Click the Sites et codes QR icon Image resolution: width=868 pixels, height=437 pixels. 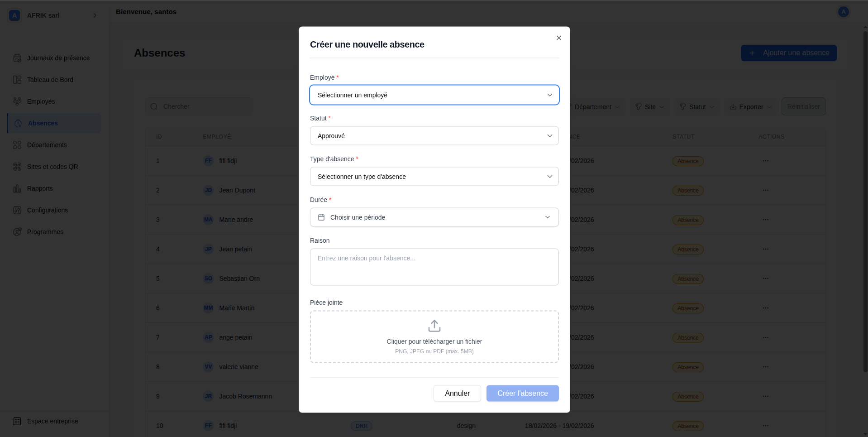[17, 167]
